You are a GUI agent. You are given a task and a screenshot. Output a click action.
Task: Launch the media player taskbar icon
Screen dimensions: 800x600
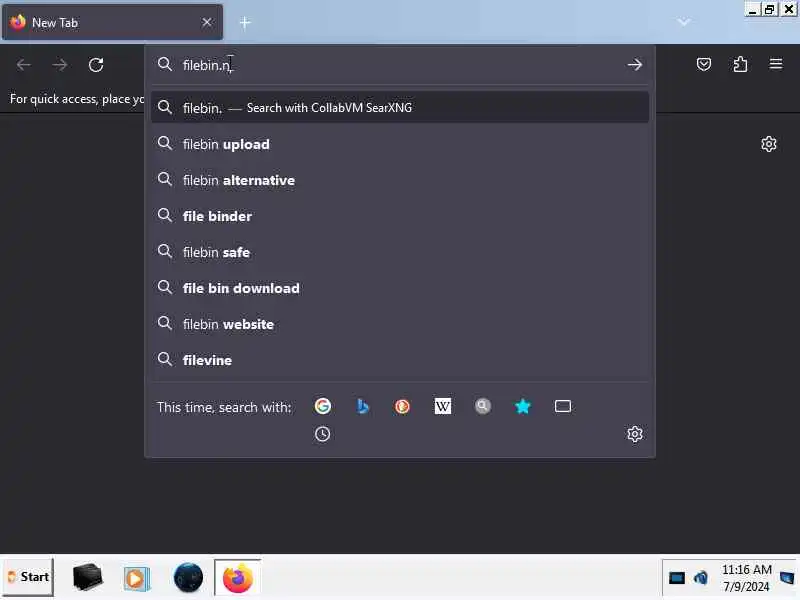point(136,578)
